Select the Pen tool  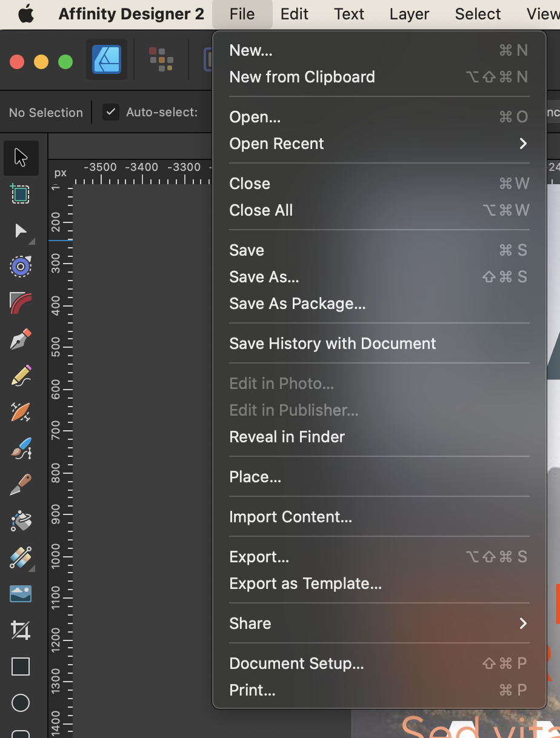coord(21,339)
